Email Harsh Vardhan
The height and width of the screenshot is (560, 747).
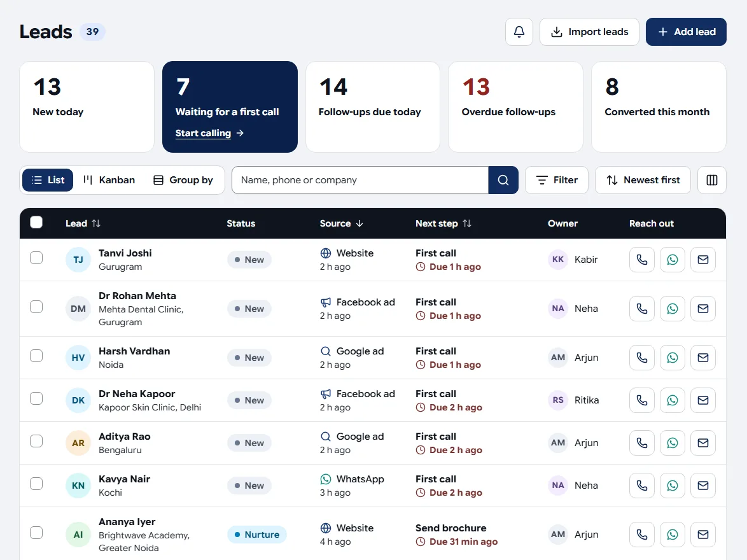pos(702,358)
